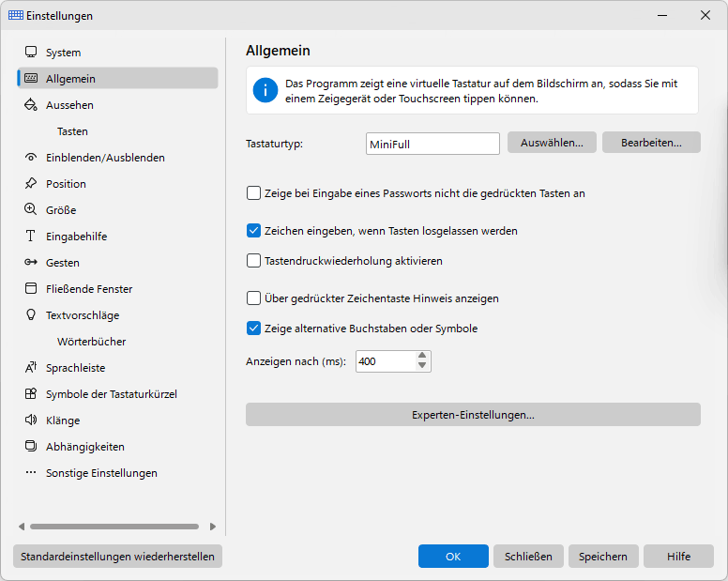This screenshot has height=581, width=728.
Task: Enable Tastendruckwiederholung aktivieren checkbox
Action: coord(253,261)
